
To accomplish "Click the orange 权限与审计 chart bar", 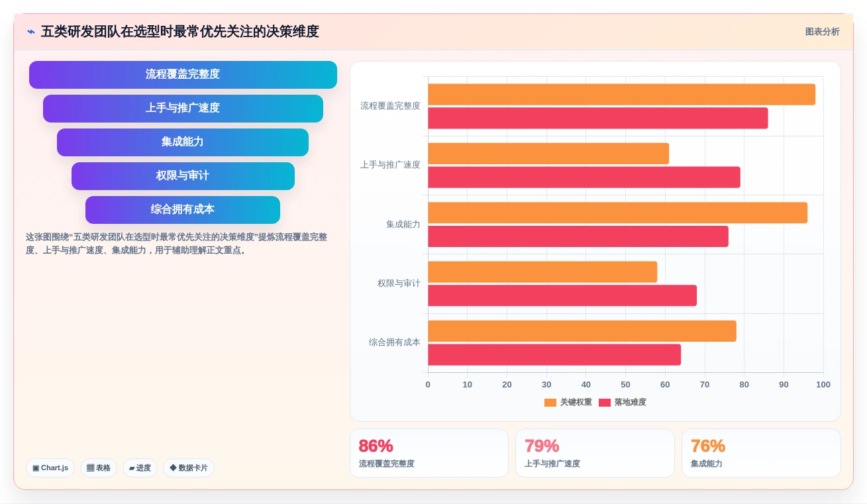I will (542, 272).
